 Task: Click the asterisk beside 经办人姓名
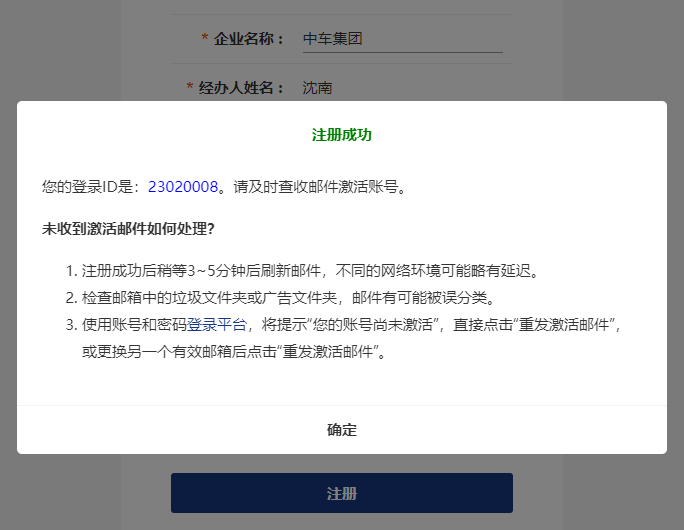click(190, 88)
